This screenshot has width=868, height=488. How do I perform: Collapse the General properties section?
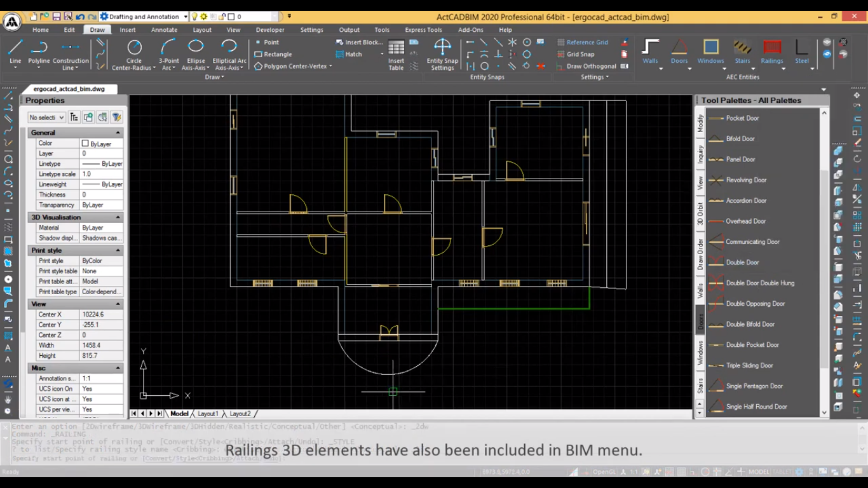click(x=118, y=133)
